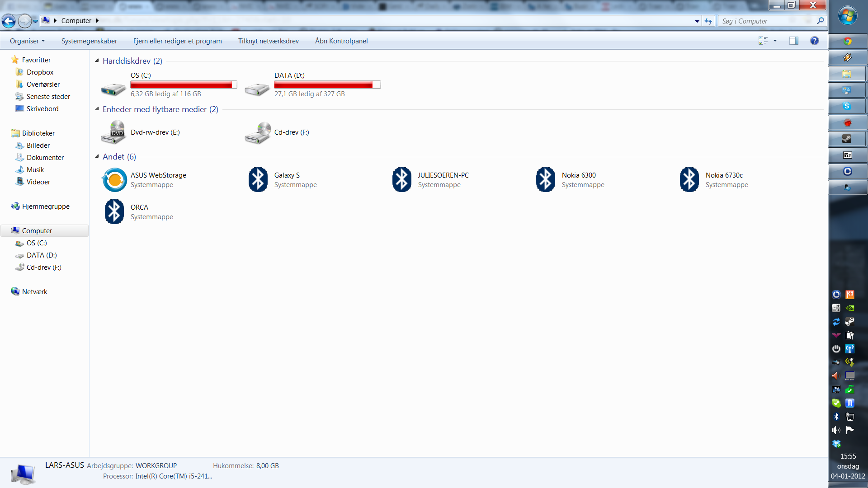
Task: Collapse the Harddiskdrev group
Action: point(97,61)
